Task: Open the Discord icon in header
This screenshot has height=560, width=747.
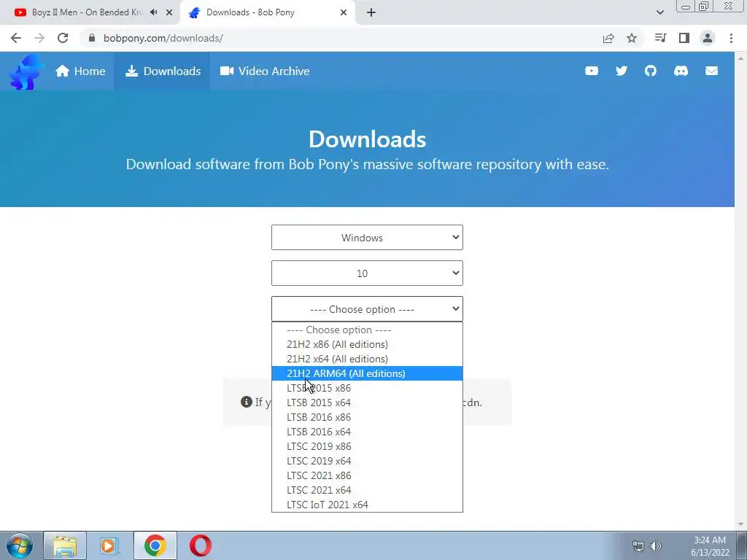Action: tap(681, 71)
